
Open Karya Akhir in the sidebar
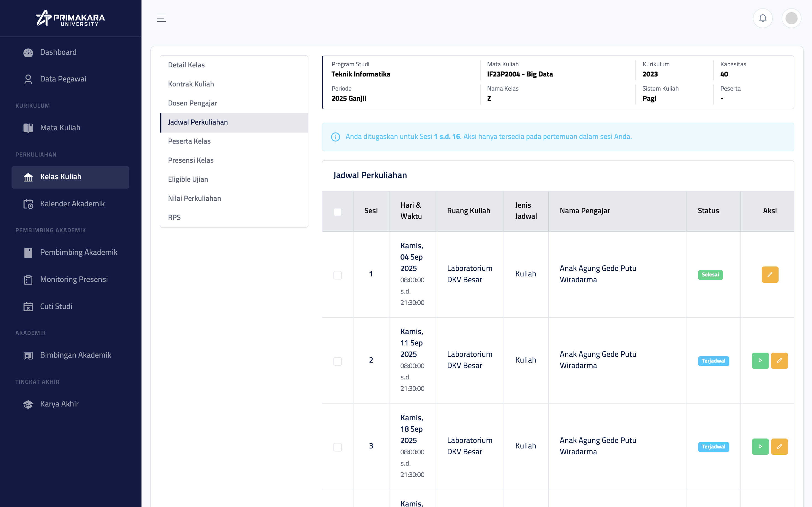click(x=70, y=404)
